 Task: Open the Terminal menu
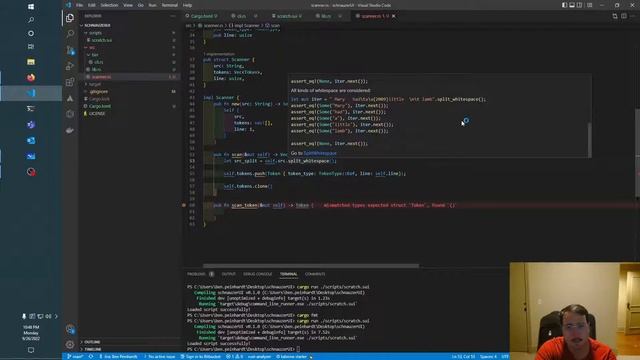click(x=170, y=5)
